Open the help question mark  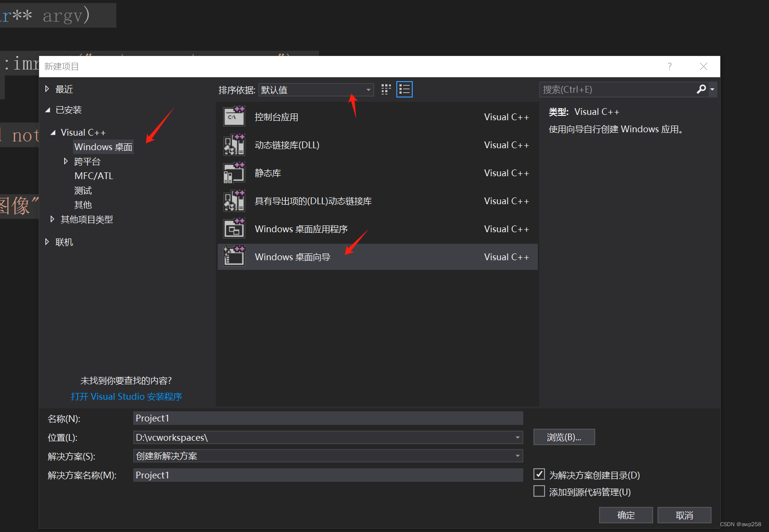click(x=670, y=67)
